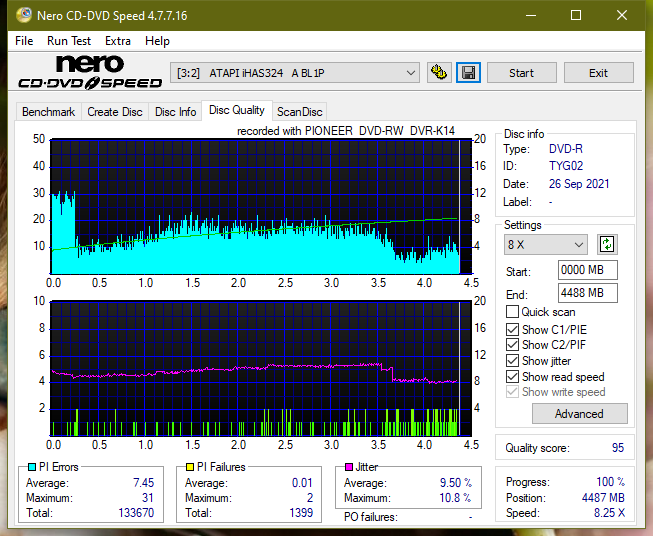
Task: Switch to the Benchmark tab
Action: click(48, 112)
